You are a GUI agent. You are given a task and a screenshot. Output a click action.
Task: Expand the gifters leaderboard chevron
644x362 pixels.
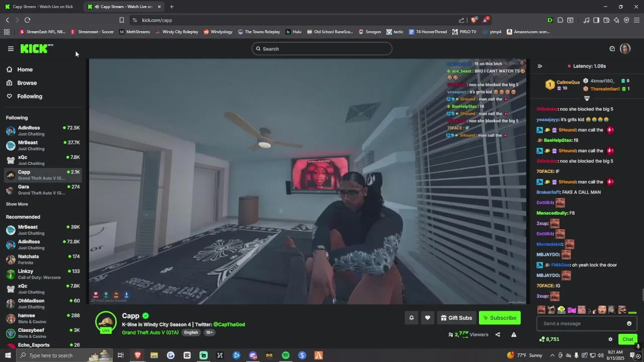587,99
